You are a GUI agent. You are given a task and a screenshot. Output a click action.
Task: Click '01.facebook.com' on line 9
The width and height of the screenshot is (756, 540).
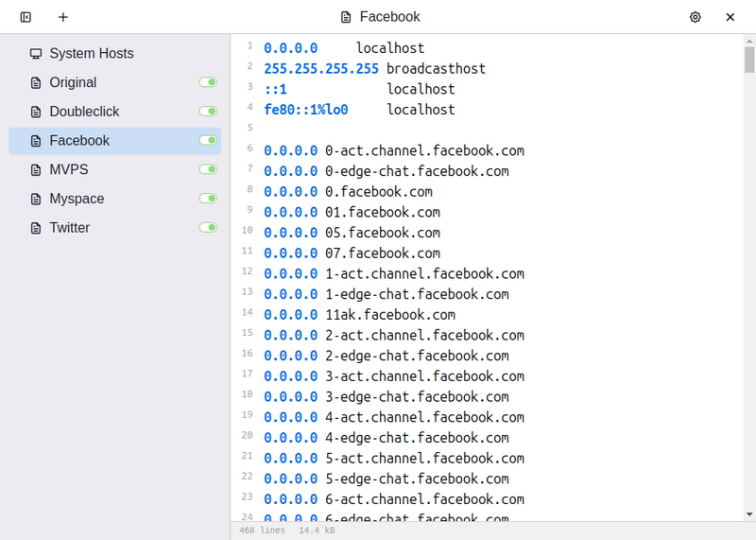(383, 213)
